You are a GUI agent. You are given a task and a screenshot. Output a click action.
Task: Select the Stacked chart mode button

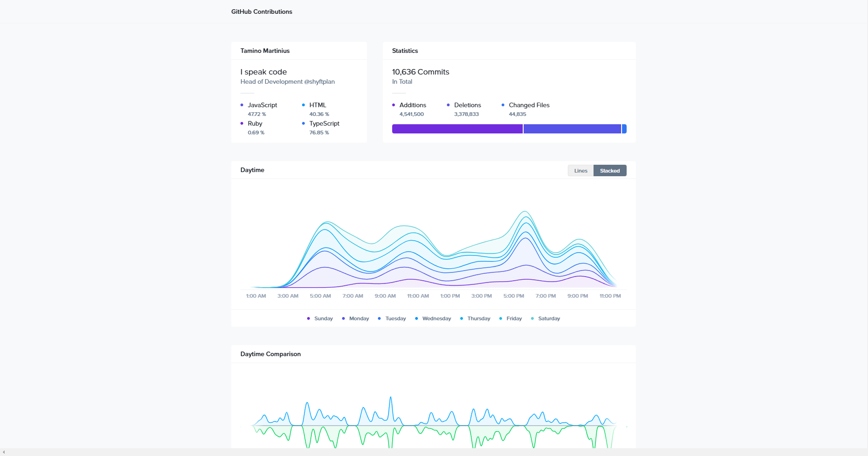click(610, 171)
